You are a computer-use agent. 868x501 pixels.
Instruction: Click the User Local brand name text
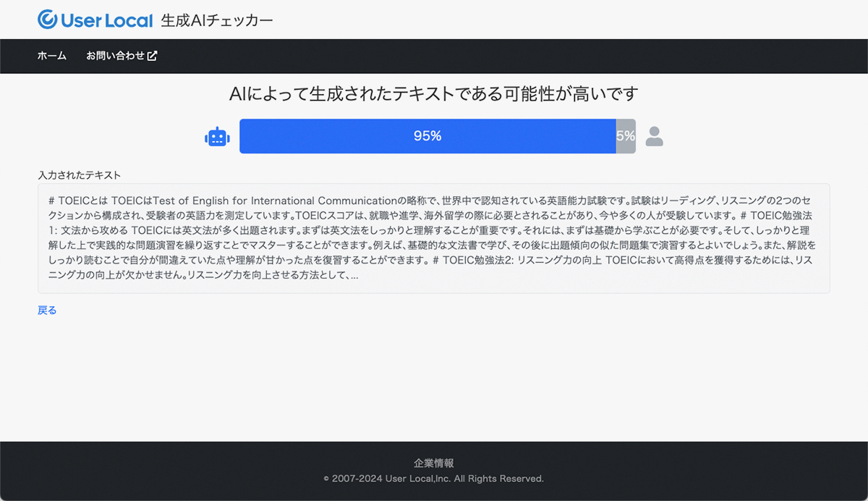tap(107, 20)
